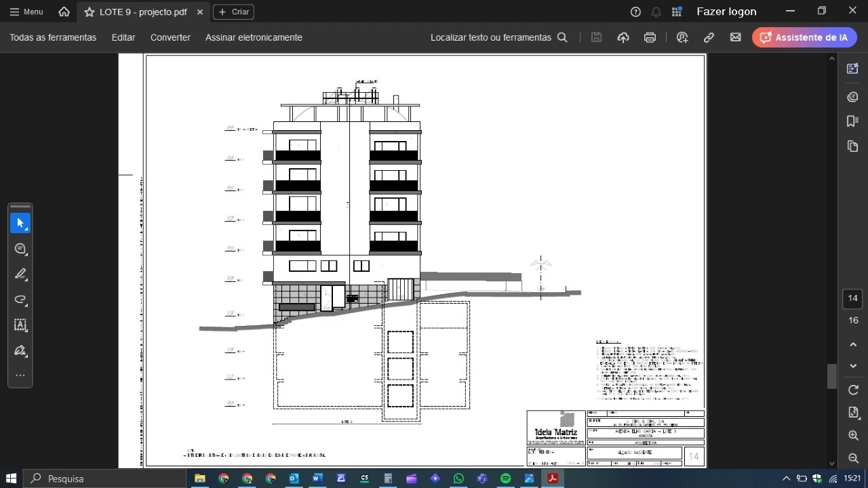Click the Assistente de IA button

pos(804,37)
